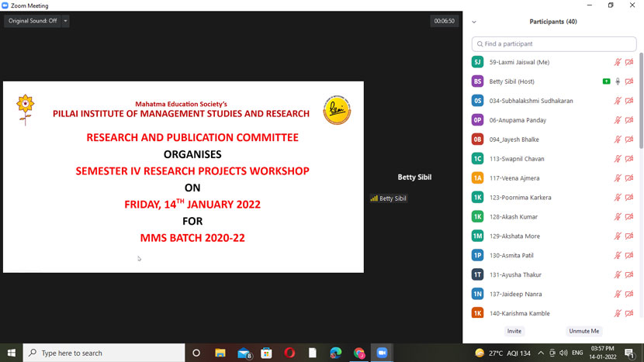Click the Windows search box

pyautogui.click(x=104, y=353)
